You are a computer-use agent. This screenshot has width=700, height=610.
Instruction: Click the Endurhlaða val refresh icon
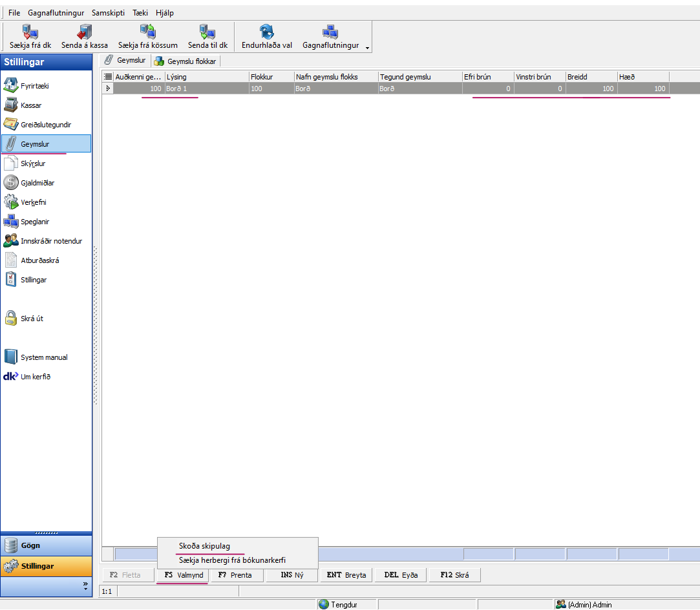click(x=266, y=32)
